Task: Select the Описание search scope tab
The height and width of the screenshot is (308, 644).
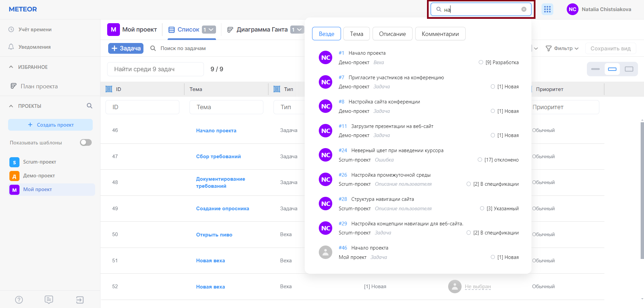Action: click(392, 34)
